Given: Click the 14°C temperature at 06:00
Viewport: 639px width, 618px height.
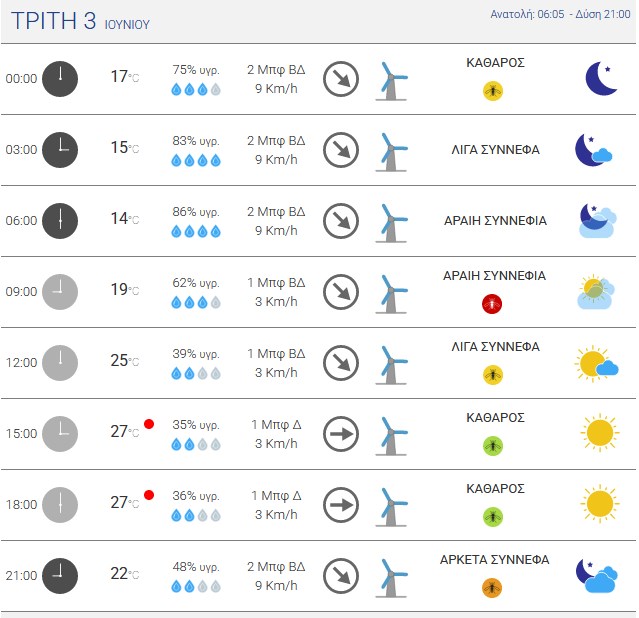Looking at the screenshot, I should click(125, 219).
